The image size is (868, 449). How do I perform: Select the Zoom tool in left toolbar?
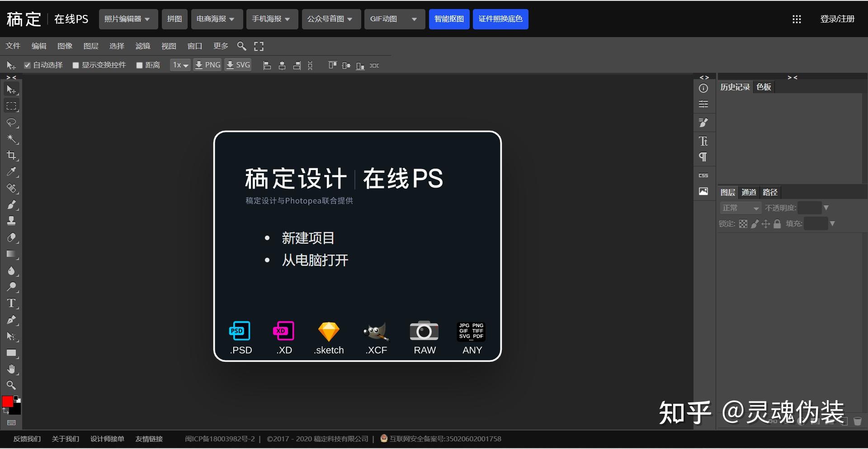11,385
